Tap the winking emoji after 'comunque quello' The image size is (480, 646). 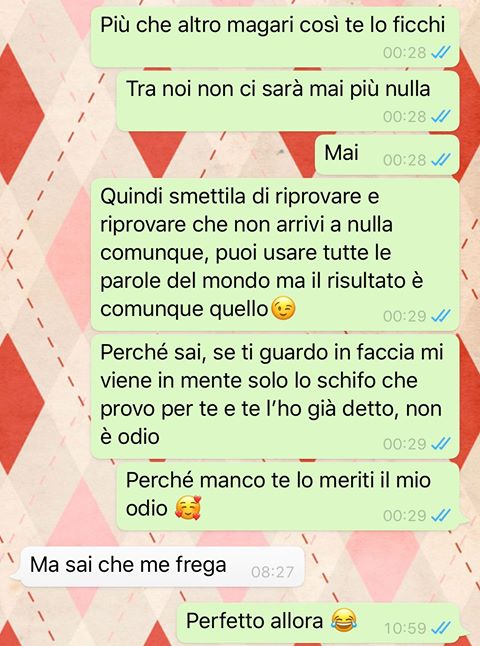pyautogui.click(x=283, y=310)
